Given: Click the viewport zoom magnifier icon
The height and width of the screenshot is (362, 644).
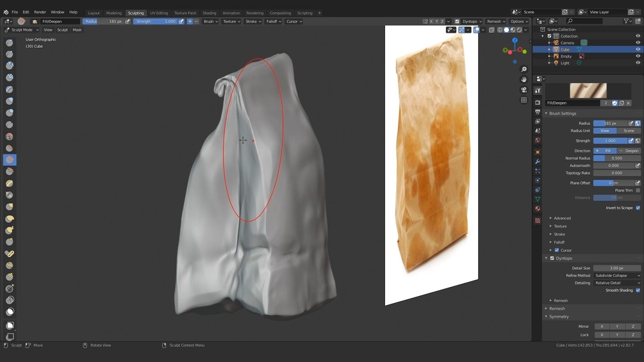Looking at the screenshot, I should [524, 69].
